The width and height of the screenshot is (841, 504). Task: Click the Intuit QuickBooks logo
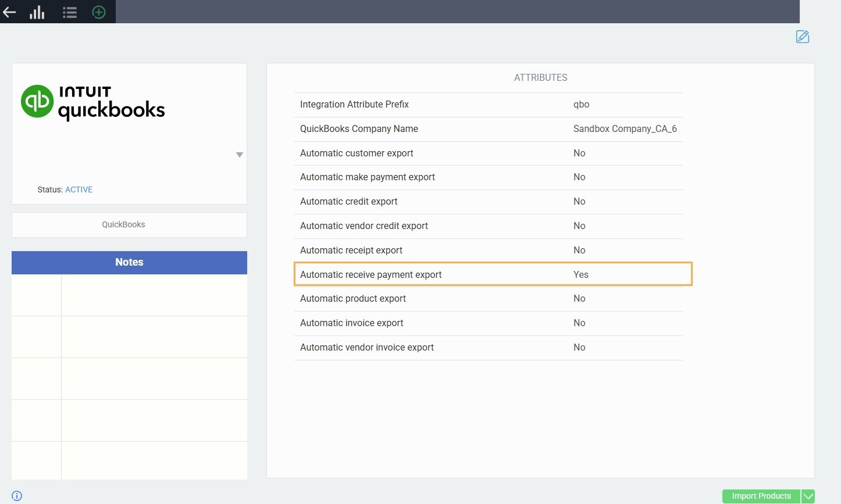coord(93,102)
